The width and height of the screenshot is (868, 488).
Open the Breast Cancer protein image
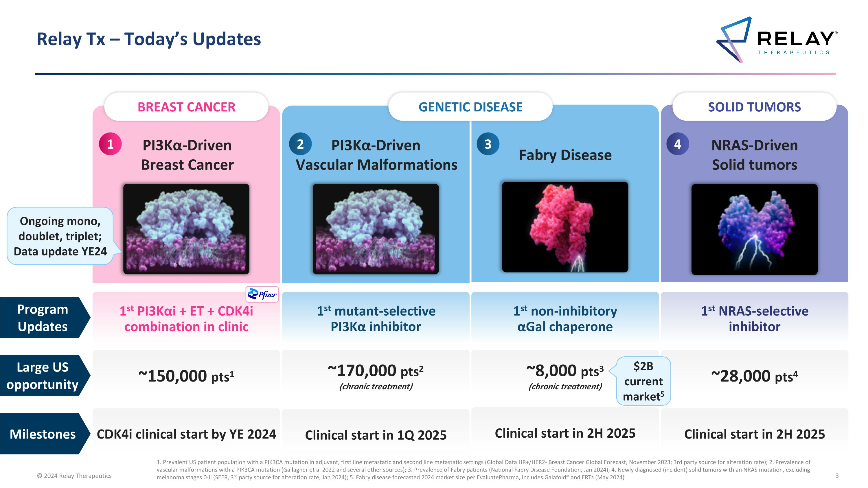click(x=186, y=229)
